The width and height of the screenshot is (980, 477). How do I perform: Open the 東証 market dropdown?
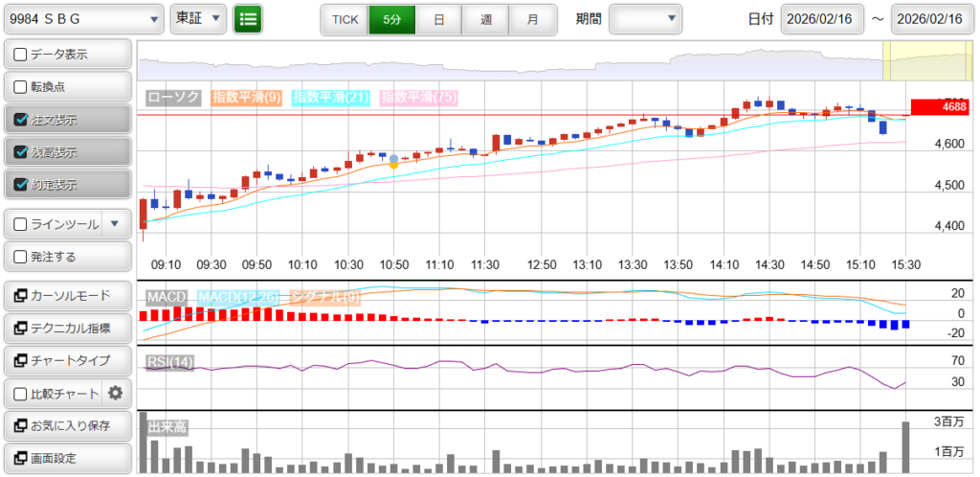[198, 18]
